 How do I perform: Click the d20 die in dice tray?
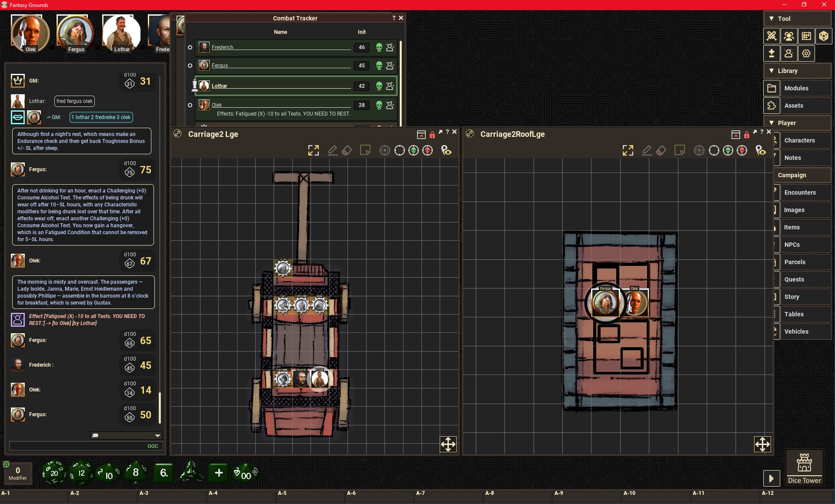coord(54,473)
